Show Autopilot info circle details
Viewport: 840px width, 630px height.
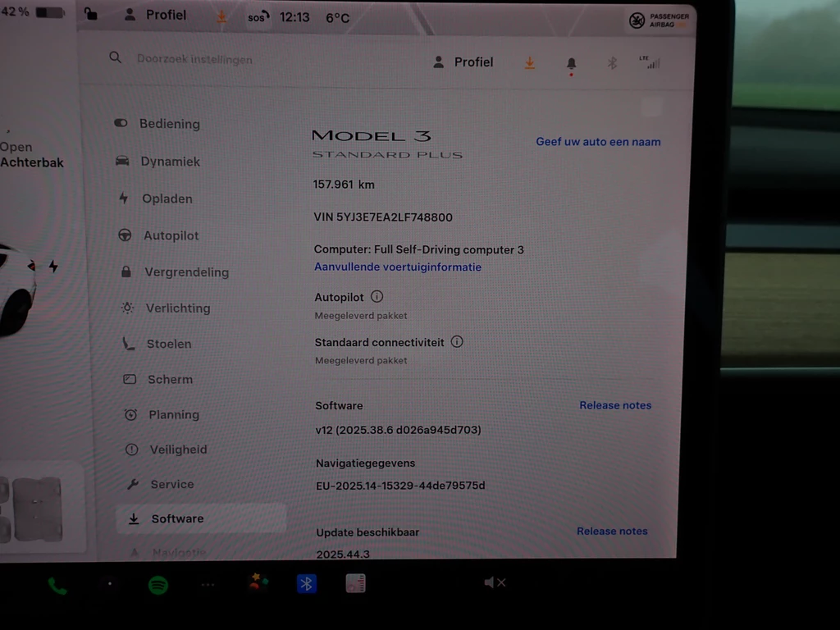[377, 297]
